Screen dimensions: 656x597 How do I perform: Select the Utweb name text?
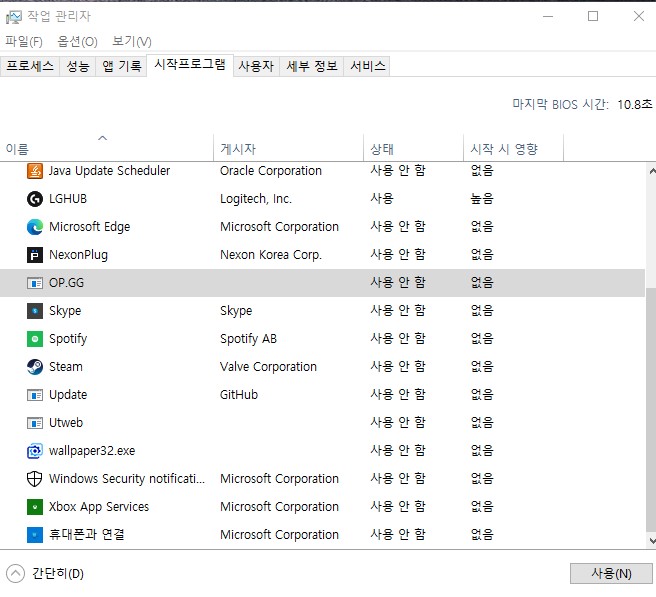(x=66, y=423)
